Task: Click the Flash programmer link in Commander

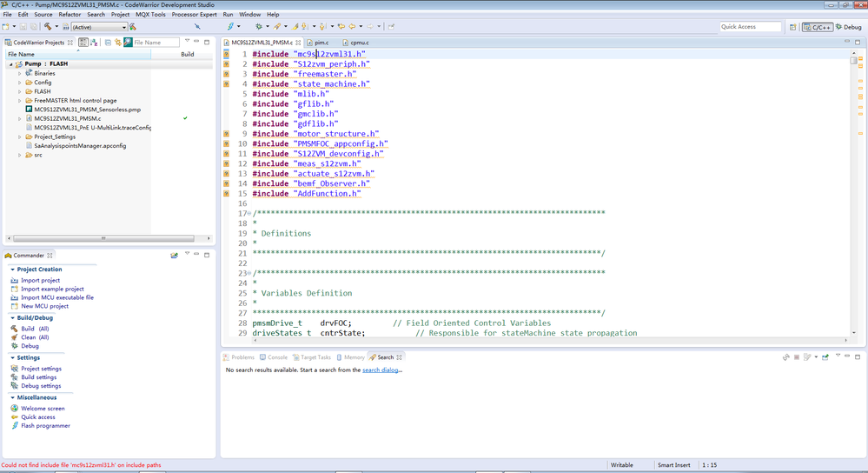Action: tap(45, 426)
